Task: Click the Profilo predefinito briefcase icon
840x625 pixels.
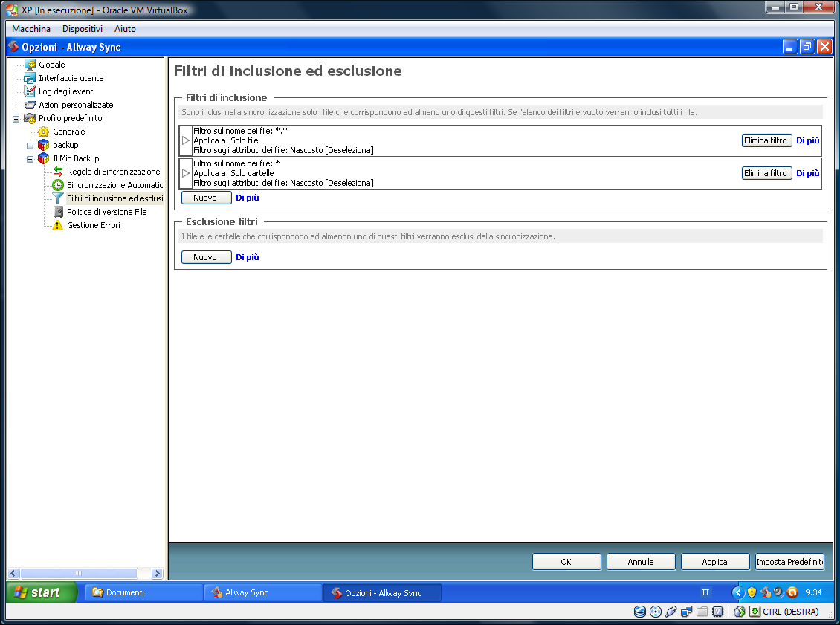Action: click(30, 118)
